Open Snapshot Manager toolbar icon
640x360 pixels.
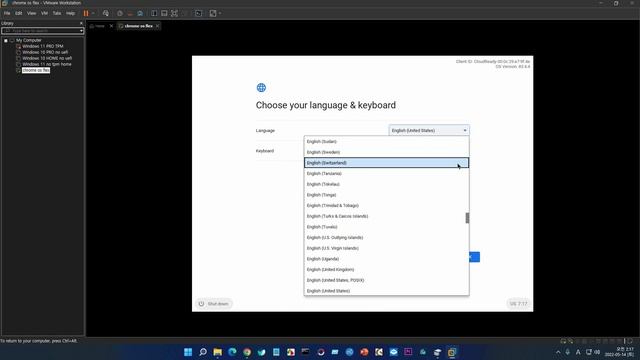[x=140, y=13]
